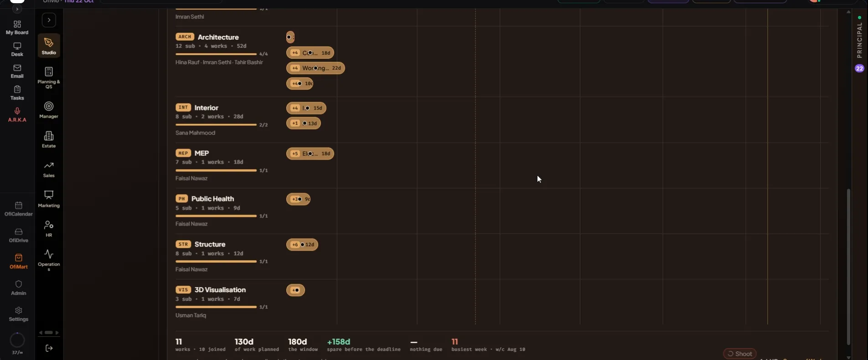
Task: Open the Operations module
Action: [49, 261]
